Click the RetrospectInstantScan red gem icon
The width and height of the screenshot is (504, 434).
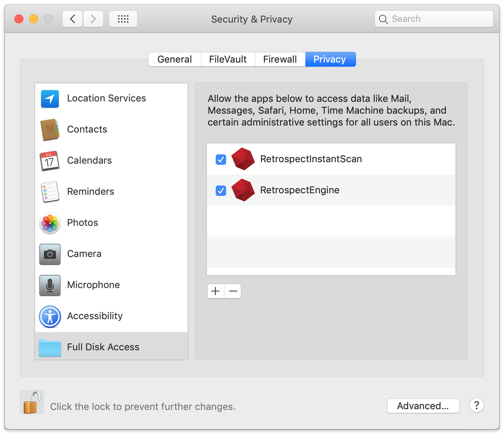coord(243,159)
